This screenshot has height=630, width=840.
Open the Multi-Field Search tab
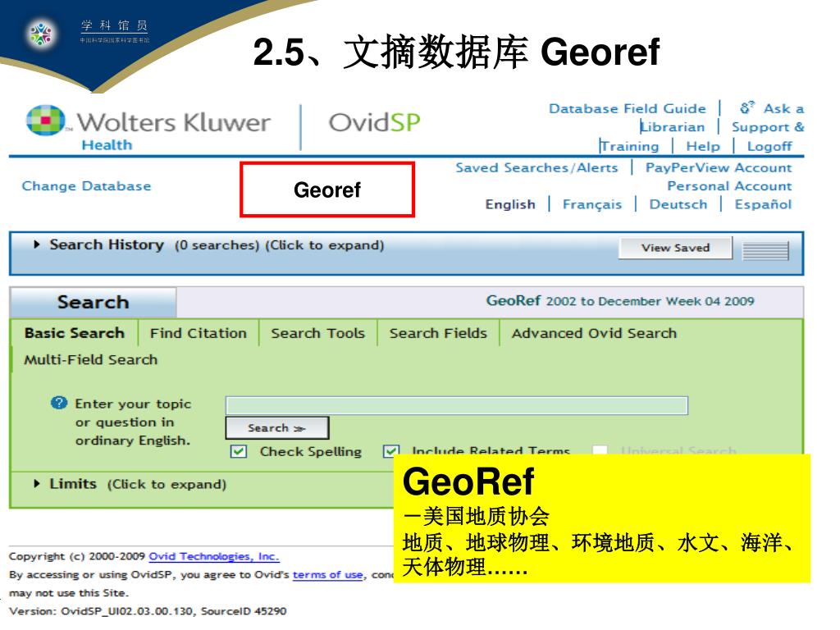(x=90, y=359)
